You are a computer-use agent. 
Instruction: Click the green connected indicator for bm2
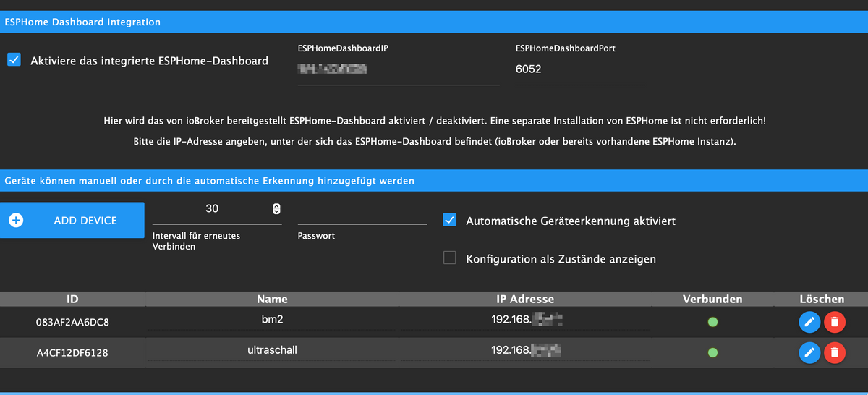pos(712,321)
